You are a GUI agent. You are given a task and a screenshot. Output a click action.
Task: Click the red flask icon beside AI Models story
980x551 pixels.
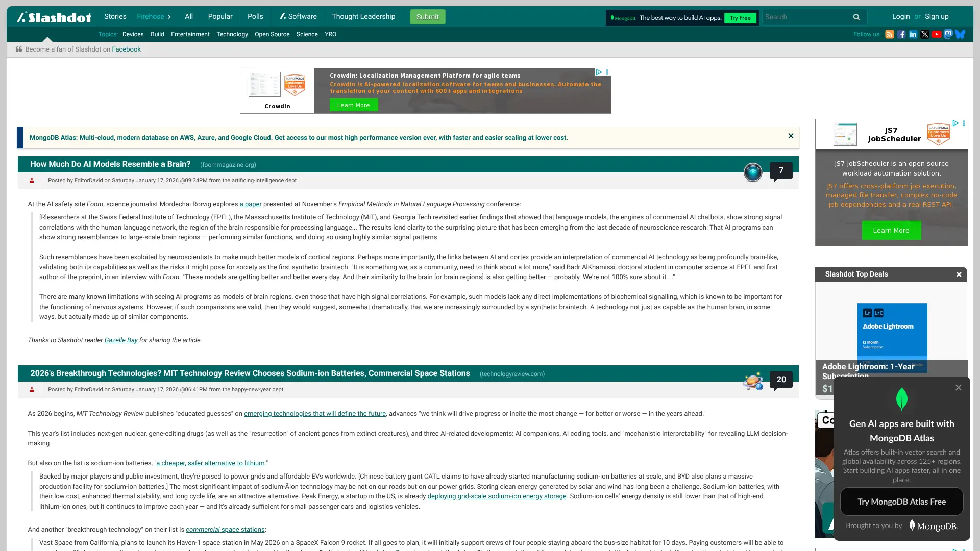point(32,180)
